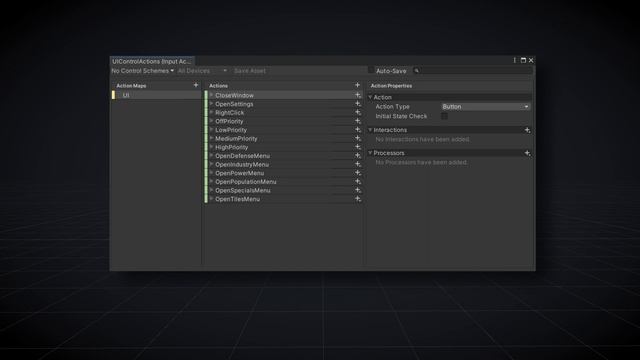
Task: Select the LowPriority action row
Action: [284, 130]
